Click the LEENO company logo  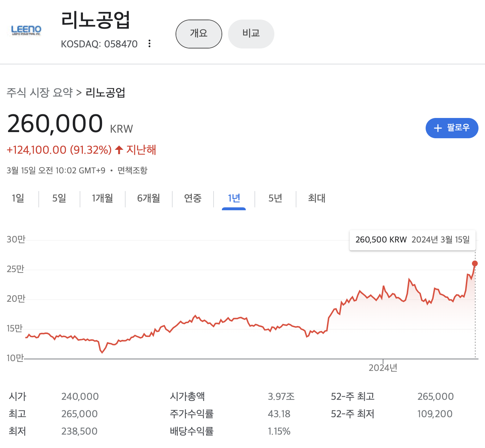pos(26,30)
